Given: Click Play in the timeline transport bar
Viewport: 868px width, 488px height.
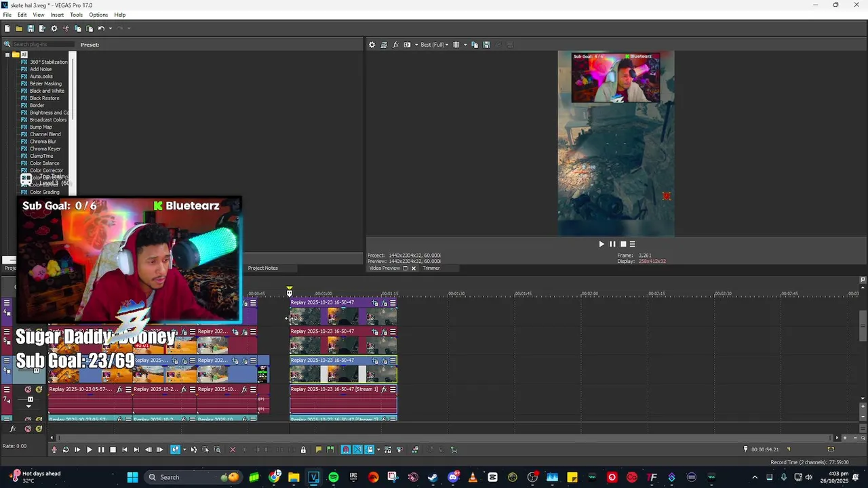Looking at the screenshot, I should click(89, 449).
